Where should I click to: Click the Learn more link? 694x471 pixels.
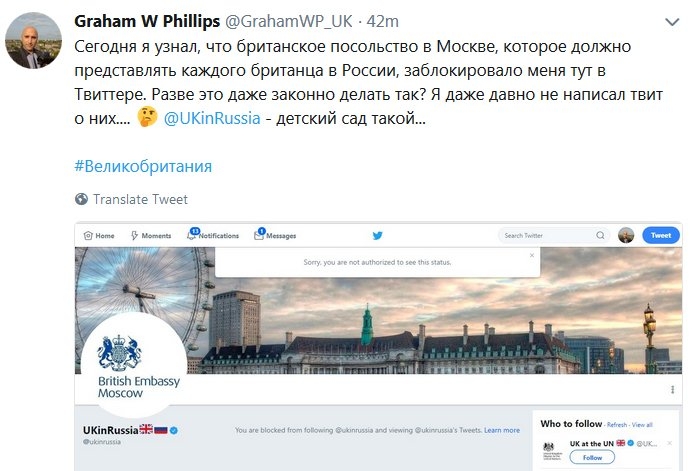[x=502, y=430]
